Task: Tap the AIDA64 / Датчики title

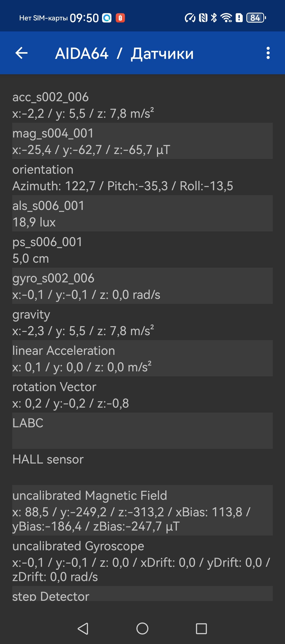Action: 124,53
